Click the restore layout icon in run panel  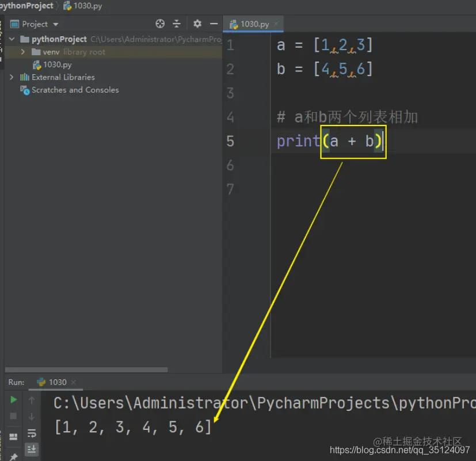click(x=13, y=436)
